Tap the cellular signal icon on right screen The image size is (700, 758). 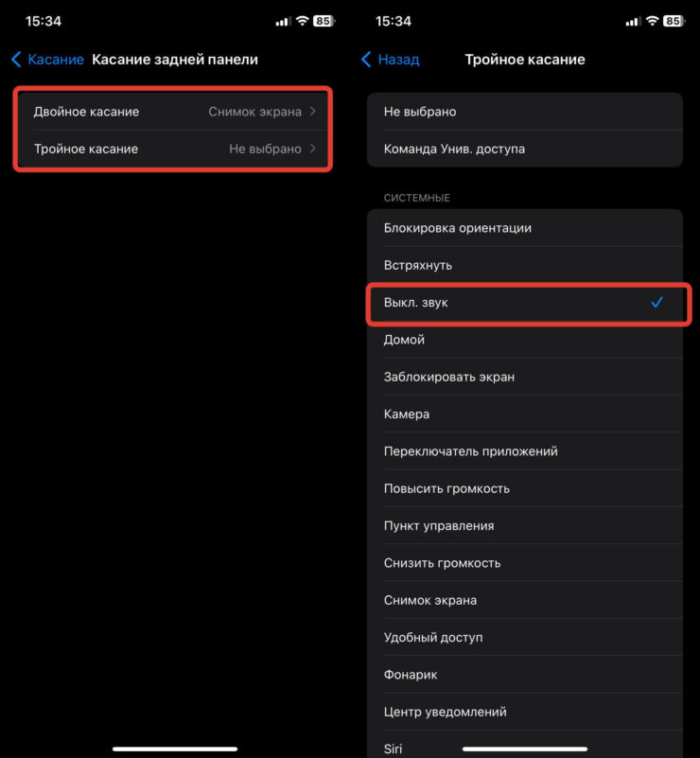[x=633, y=21]
